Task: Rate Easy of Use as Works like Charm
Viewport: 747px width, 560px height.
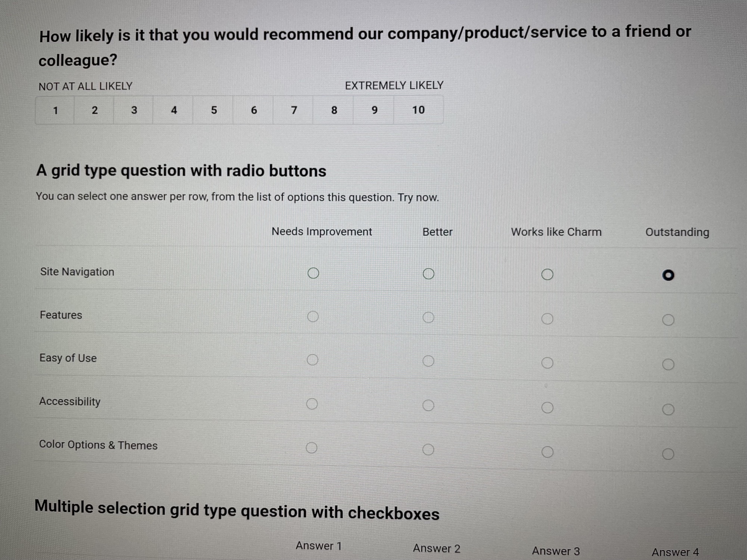Action: coord(547,363)
